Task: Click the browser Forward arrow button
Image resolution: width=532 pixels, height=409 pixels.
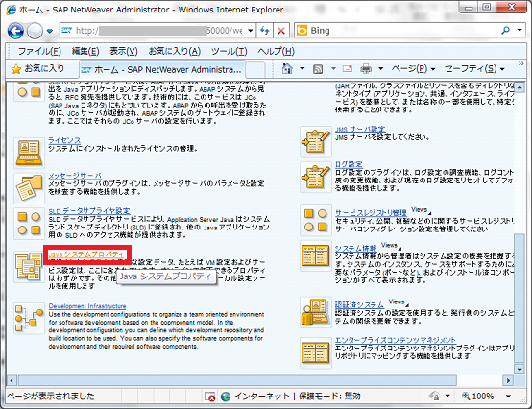Action: [35, 31]
